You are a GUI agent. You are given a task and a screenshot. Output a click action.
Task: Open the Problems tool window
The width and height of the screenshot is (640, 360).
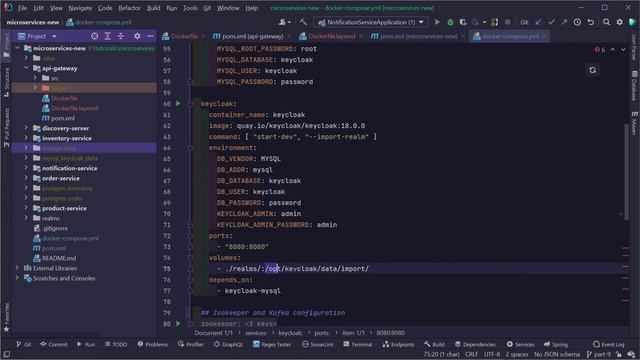point(153,344)
